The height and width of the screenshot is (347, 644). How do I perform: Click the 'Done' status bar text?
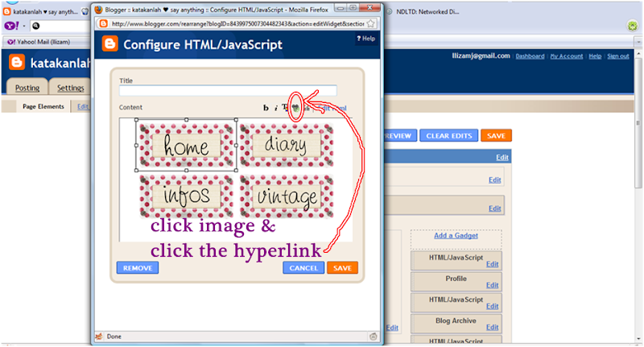114,337
